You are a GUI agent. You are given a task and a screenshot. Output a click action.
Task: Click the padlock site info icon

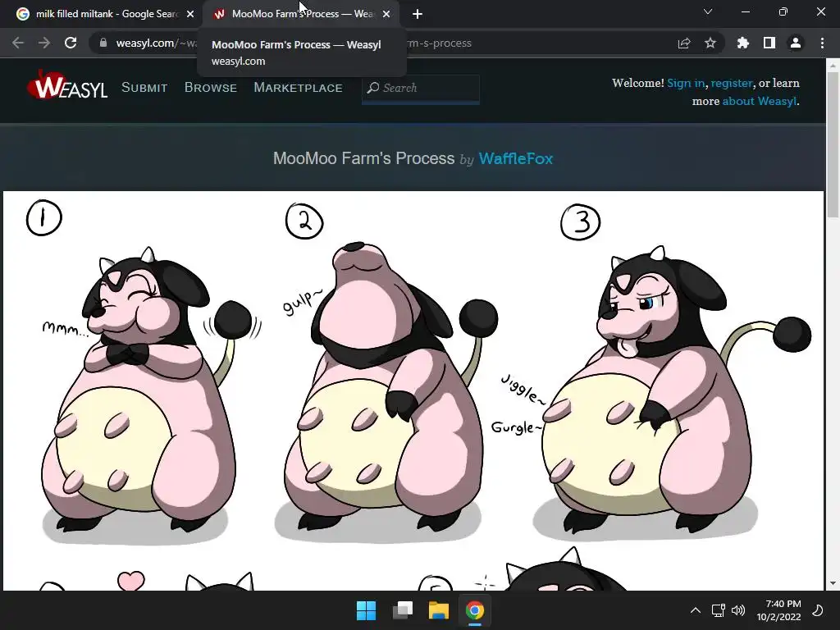point(103,43)
